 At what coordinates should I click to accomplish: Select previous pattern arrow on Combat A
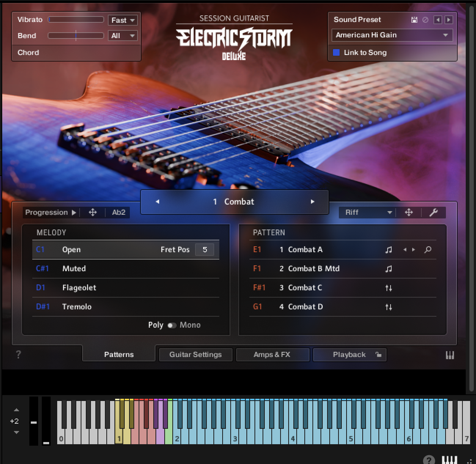pos(405,250)
